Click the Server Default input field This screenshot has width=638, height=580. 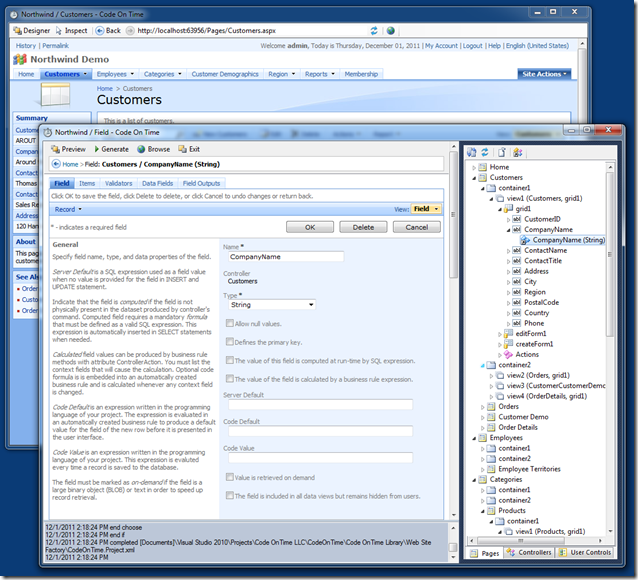[x=320, y=405]
